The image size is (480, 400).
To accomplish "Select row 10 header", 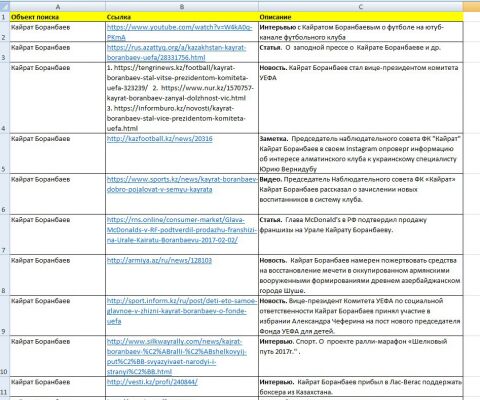I will (x=5, y=356).
